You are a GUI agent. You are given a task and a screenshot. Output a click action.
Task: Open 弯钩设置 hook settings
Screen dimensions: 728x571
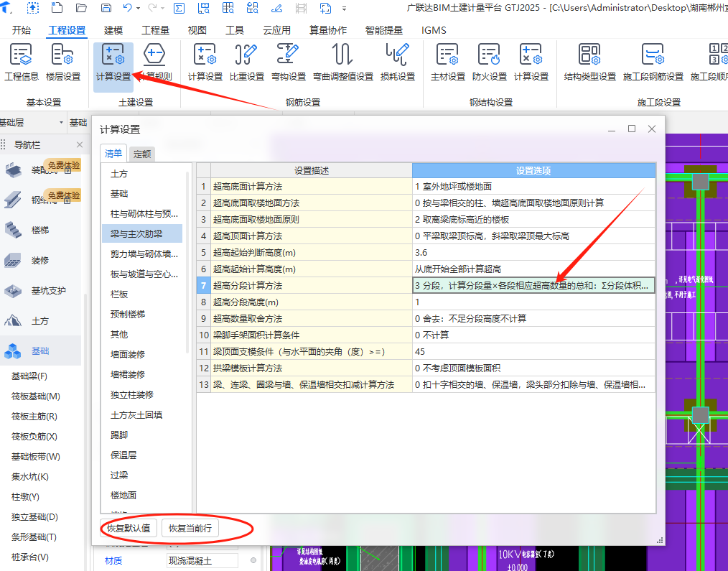289,62
